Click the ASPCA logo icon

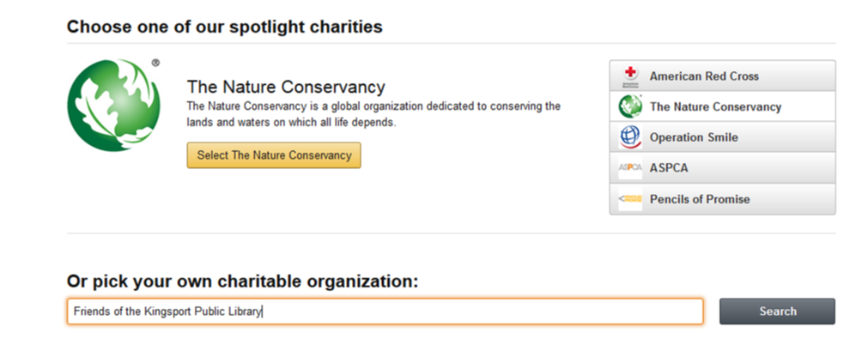tap(629, 168)
